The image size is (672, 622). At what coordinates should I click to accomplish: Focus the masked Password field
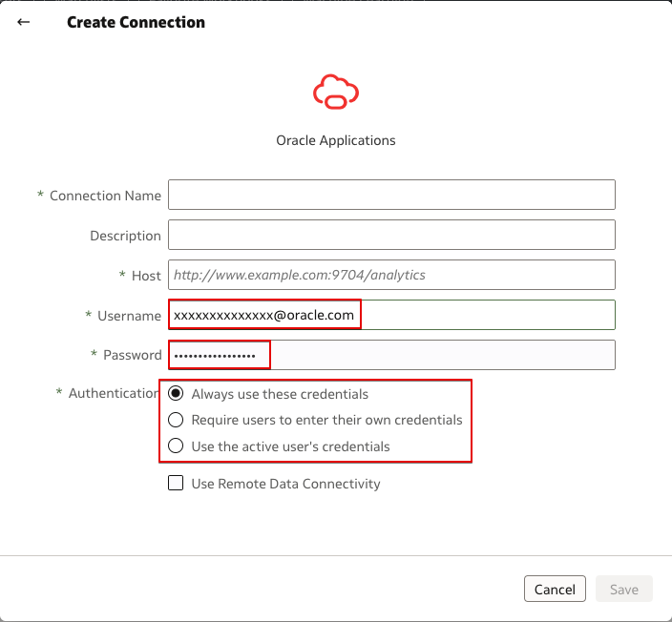(x=391, y=355)
